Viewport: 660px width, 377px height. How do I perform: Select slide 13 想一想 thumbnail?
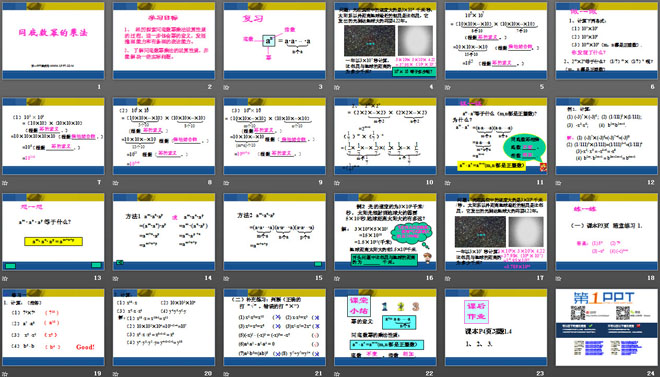point(53,232)
